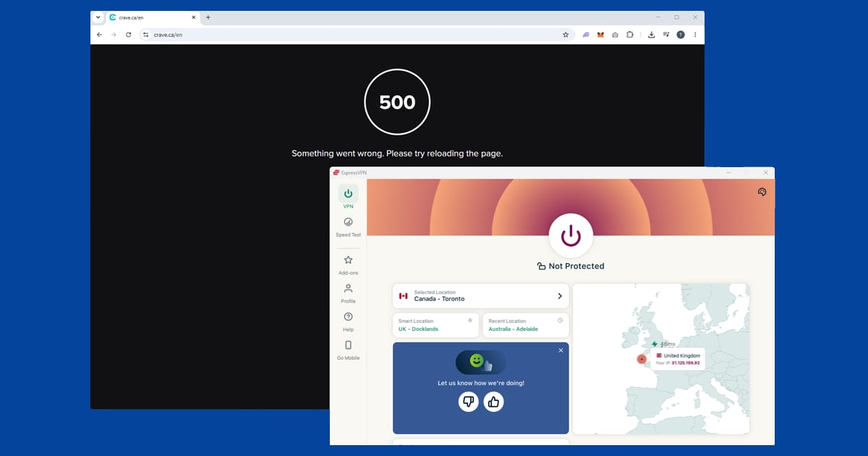Screen dimensions: 868x456
Task: Maximize the Chrome window
Action: [x=676, y=17]
